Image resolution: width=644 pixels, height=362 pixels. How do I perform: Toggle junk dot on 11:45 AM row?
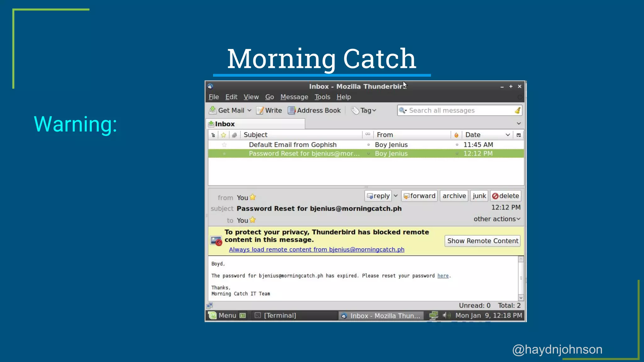tap(457, 145)
